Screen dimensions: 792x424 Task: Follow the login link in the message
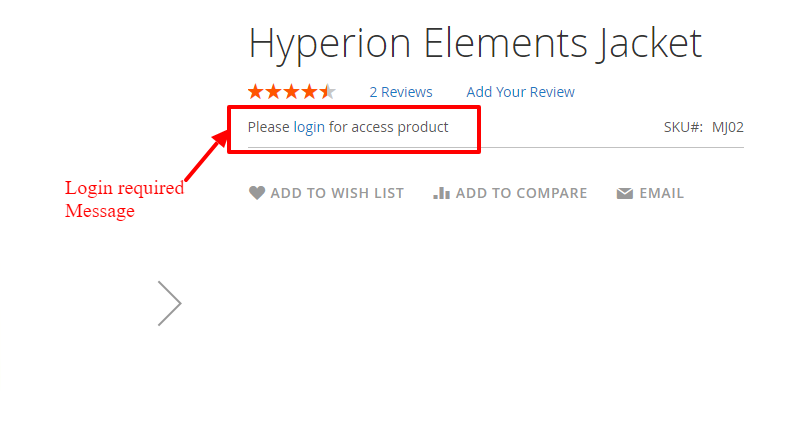[309, 127]
